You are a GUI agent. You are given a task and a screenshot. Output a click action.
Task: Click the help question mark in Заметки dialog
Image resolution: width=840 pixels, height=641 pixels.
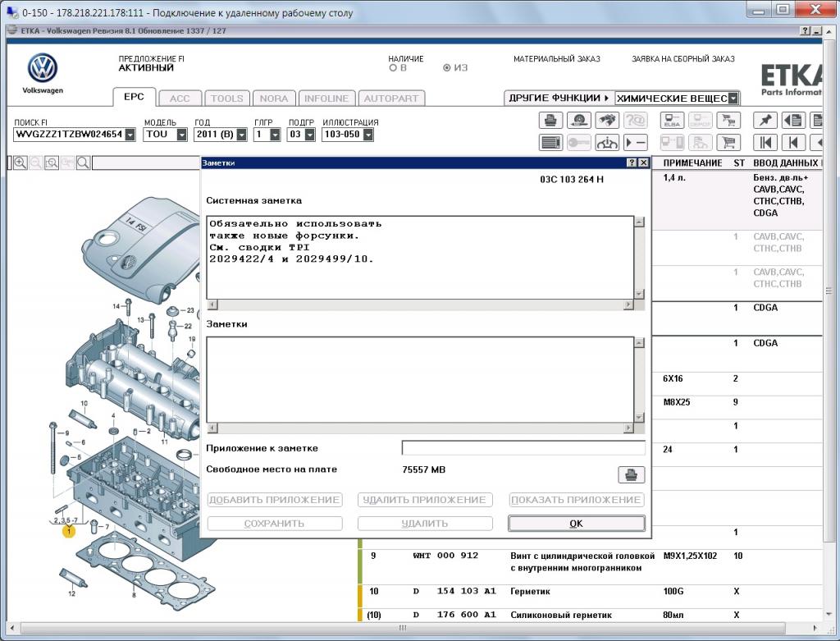(x=632, y=163)
